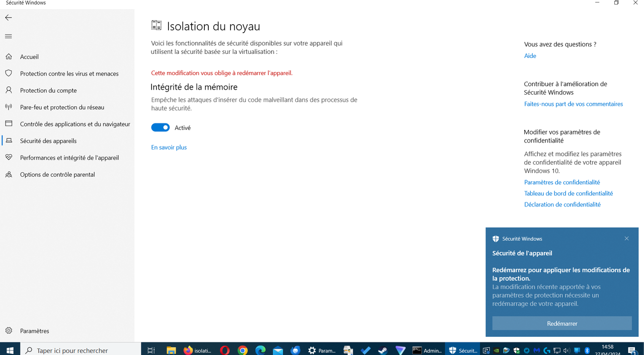Open Mail app from taskbar
The height and width of the screenshot is (355, 644).
278,350
